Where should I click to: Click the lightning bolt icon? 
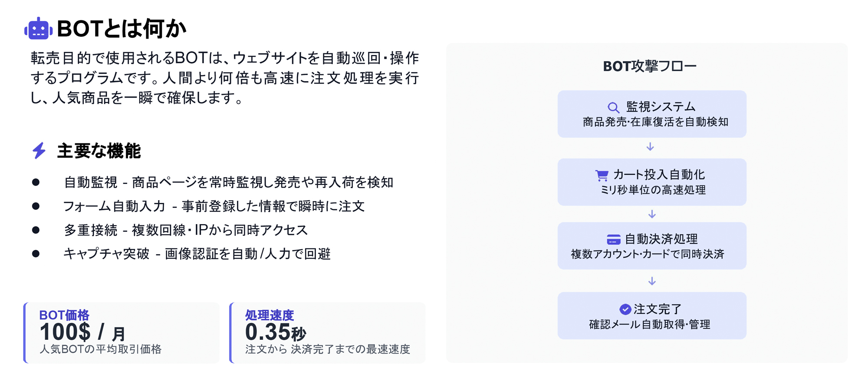39,150
